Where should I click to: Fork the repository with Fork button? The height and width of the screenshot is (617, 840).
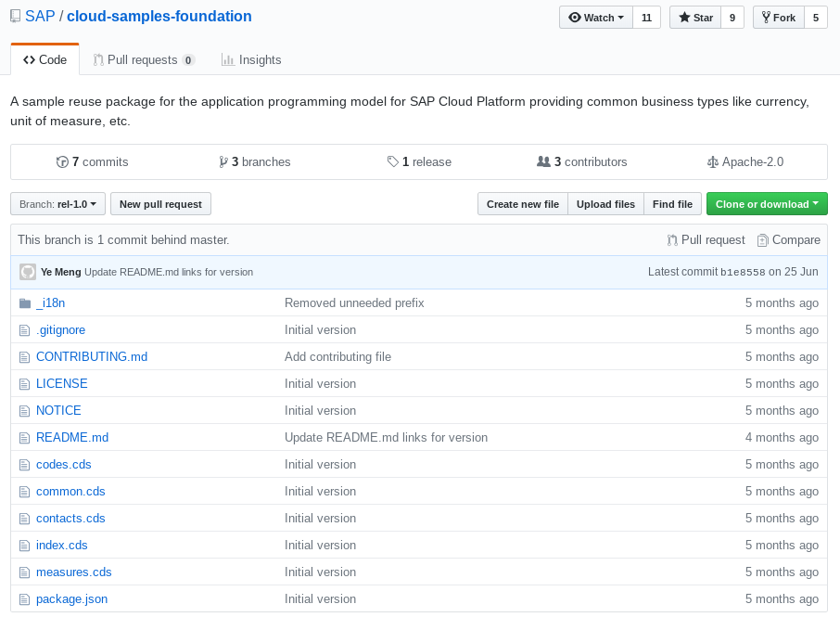click(x=779, y=18)
